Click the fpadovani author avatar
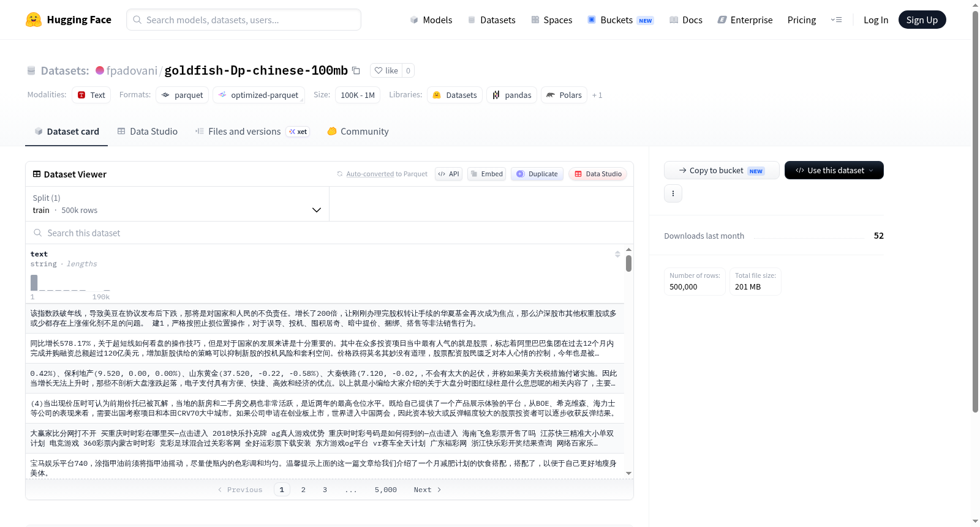The height and width of the screenshot is (527, 980). pos(100,70)
